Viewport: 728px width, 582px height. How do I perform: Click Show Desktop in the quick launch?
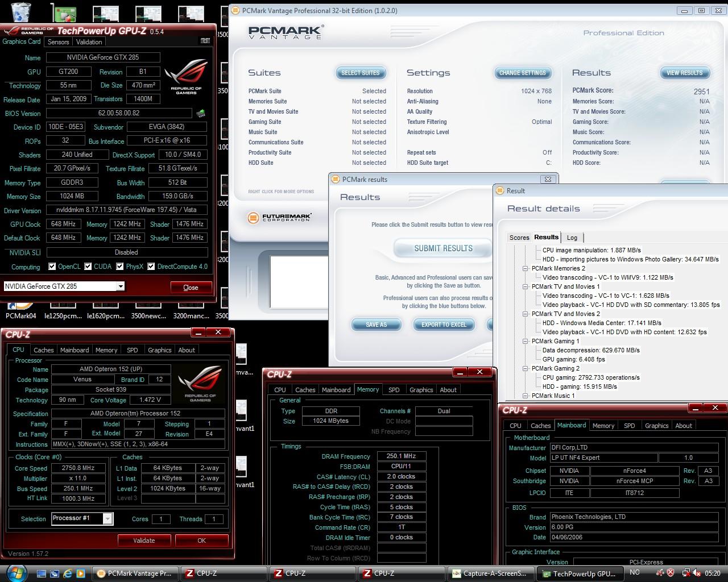click(43, 573)
